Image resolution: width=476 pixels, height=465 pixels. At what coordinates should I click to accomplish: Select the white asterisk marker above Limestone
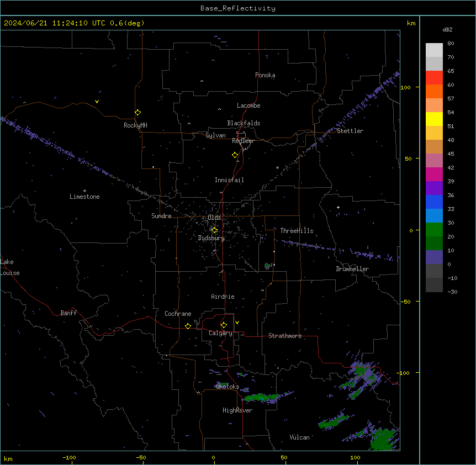point(84,191)
